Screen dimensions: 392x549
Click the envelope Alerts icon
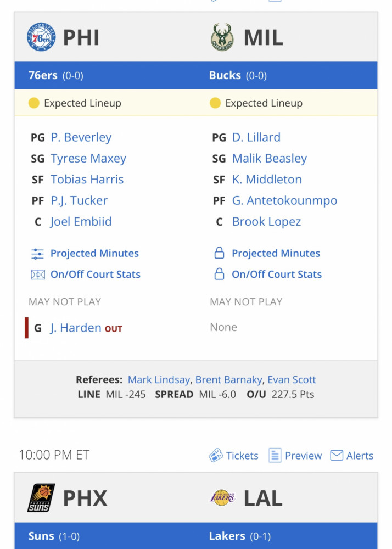(x=337, y=456)
